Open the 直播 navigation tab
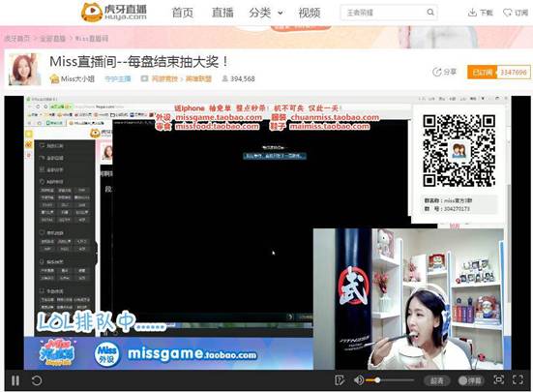 click(222, 13)
